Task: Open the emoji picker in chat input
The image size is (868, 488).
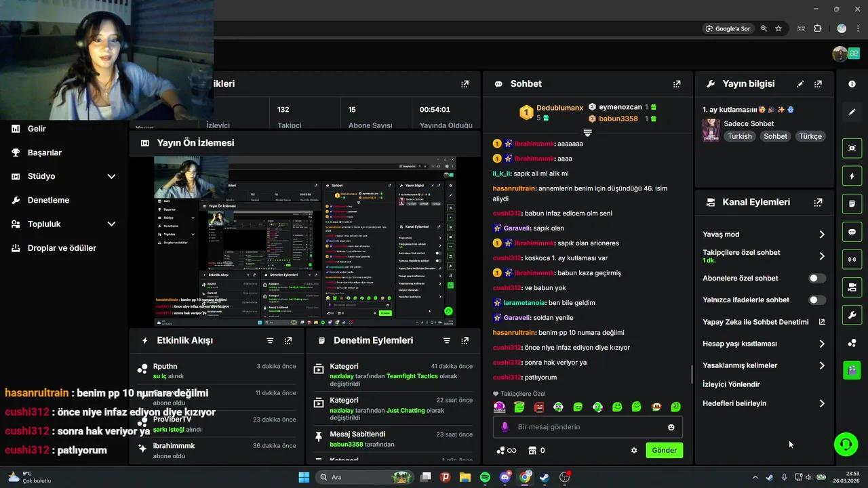Action: [671, 427]
